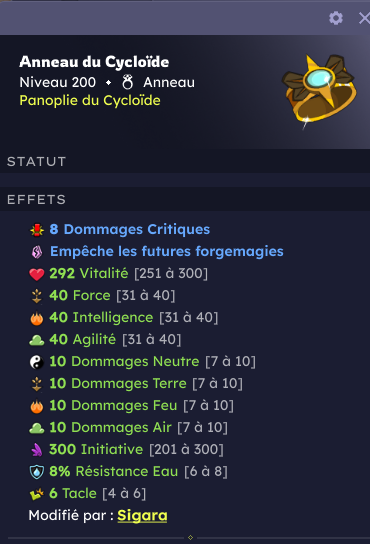The width and height of the screenshot is (370, 544).
Task: Open the Panoplie du Cycloïde set link
Action: (x=90, y=101)
